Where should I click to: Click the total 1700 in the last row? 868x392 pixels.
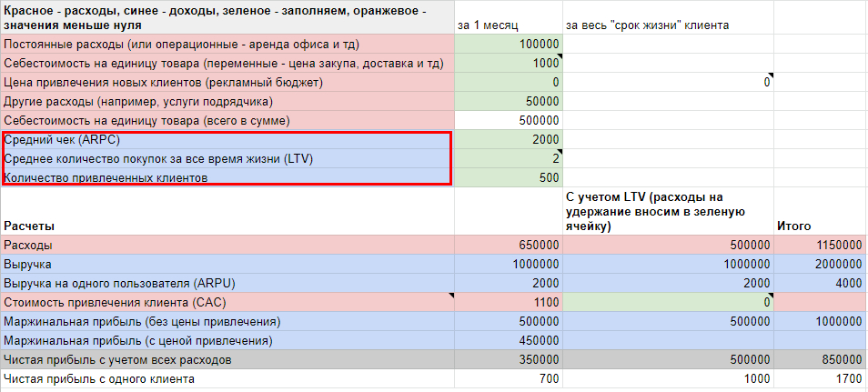pyautogui.click(x=819, y=378)
